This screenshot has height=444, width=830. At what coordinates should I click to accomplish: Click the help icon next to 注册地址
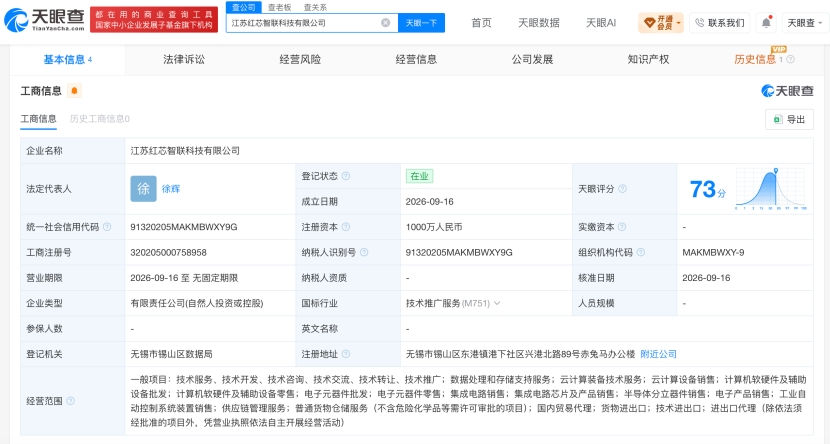coord(346,354)
